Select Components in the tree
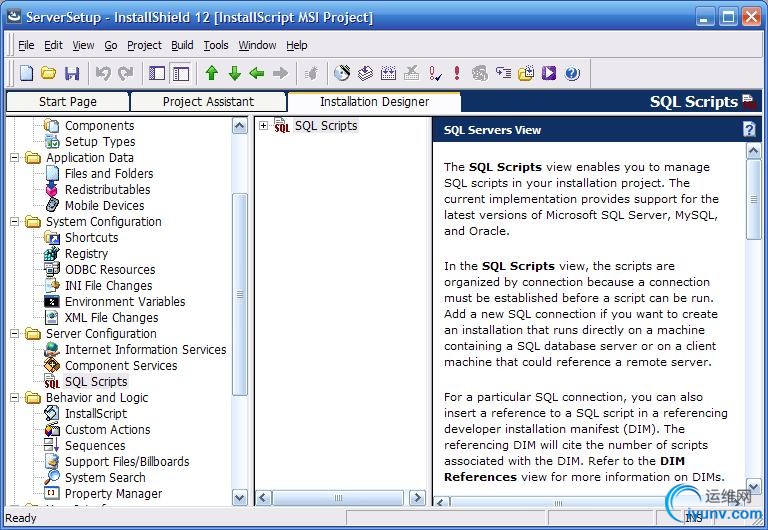Screen dimensions: 768x530 tap(99, 126)
